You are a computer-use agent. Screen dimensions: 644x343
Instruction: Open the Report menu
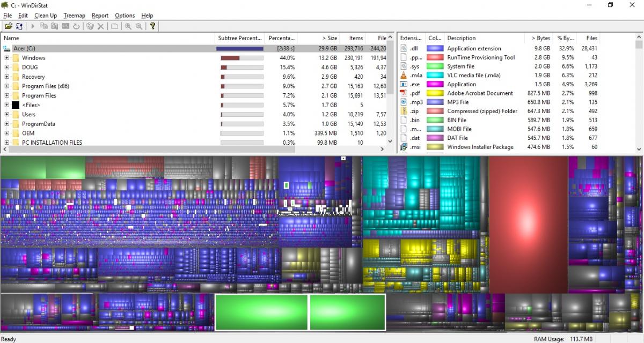pyautogui.click(x=100, y=16)
